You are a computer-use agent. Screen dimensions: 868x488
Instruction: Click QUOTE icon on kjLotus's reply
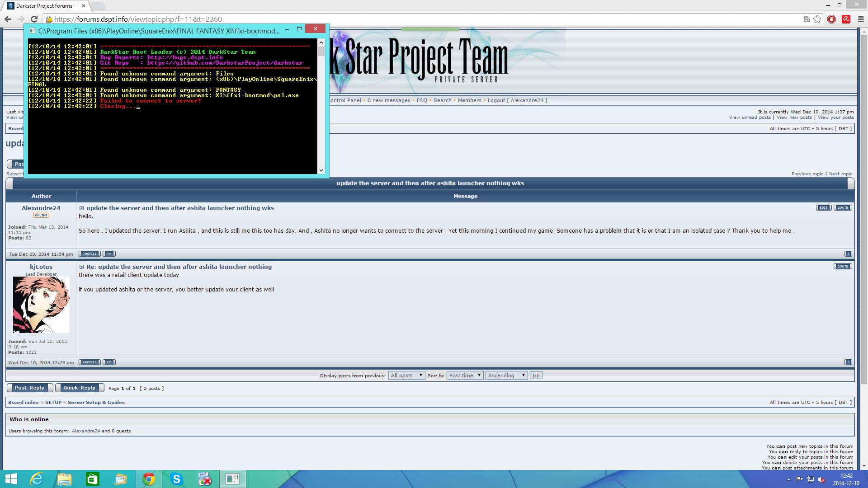click(843, 267)
